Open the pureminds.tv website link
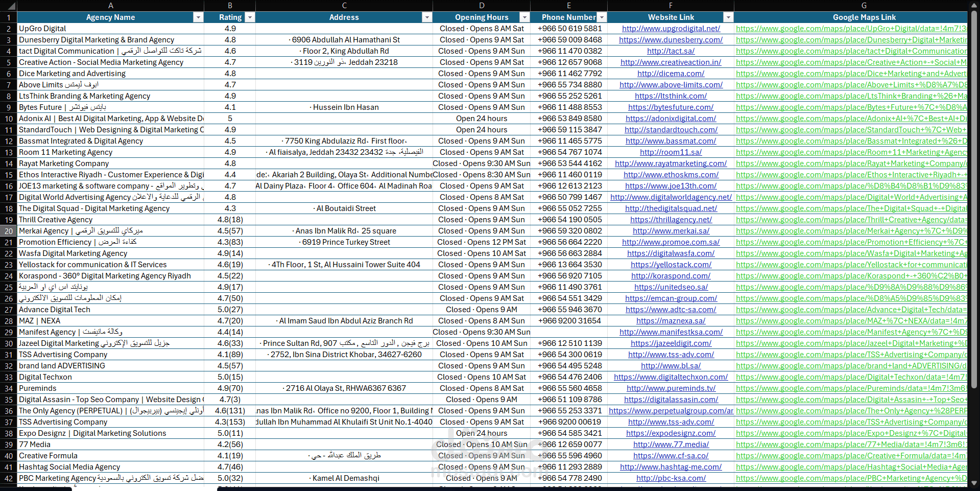The image size is (980, 491). pyautogui.click(x=671, y=388)
